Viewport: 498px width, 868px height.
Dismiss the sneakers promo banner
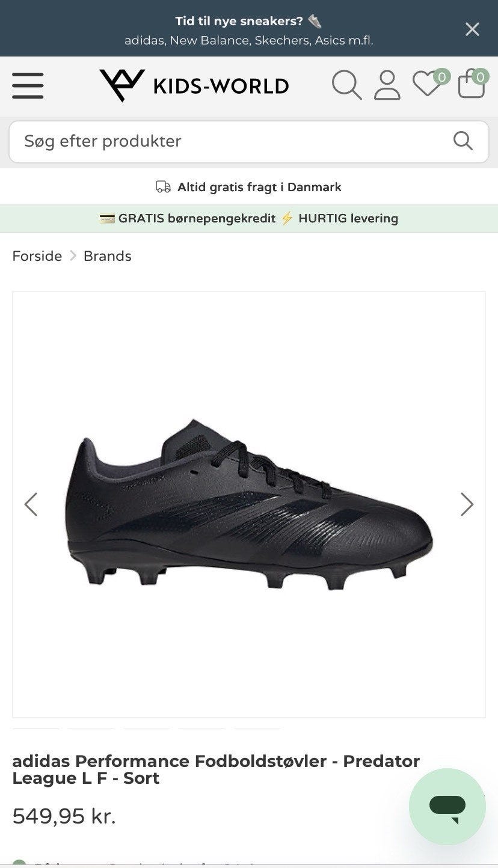point(472,29)
